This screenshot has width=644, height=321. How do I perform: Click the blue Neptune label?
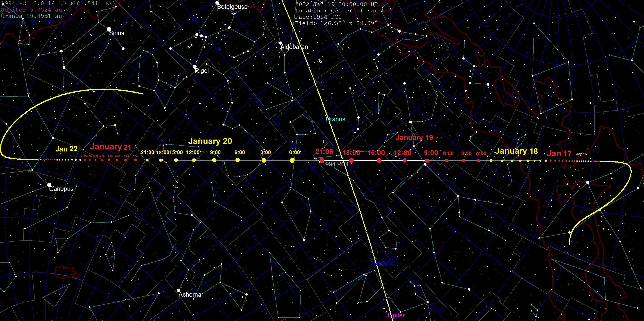coord(382,263)
